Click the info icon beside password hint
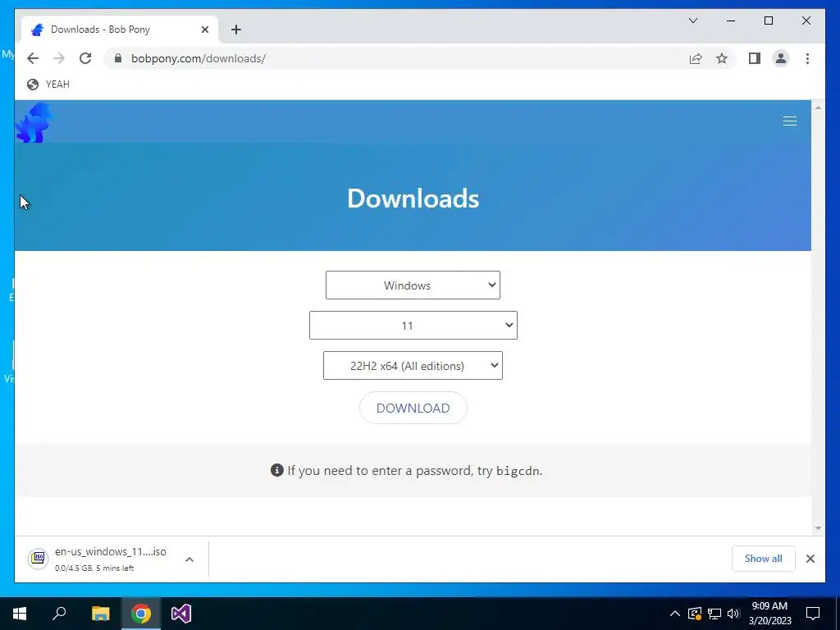The width and height of the screenshot is (840, 630). [276, 470]
